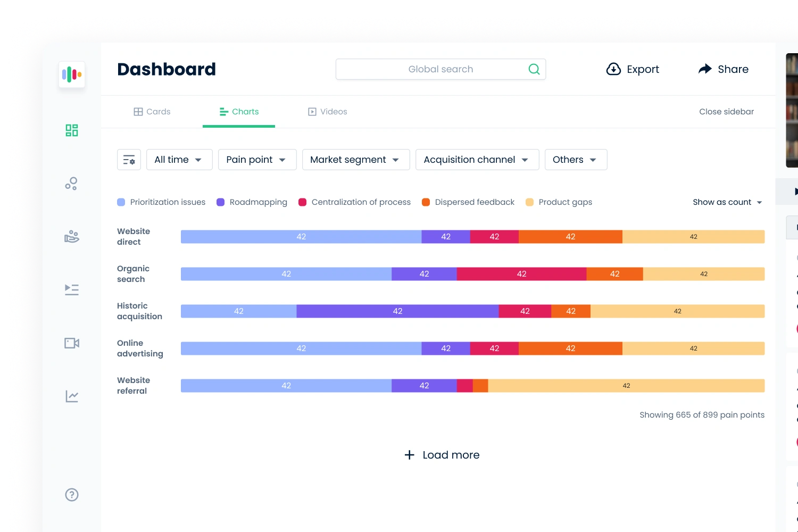The width and height of the screenshot is (798, 532).
Task: Click the Export button label
Action: click(x=643, y=69)
